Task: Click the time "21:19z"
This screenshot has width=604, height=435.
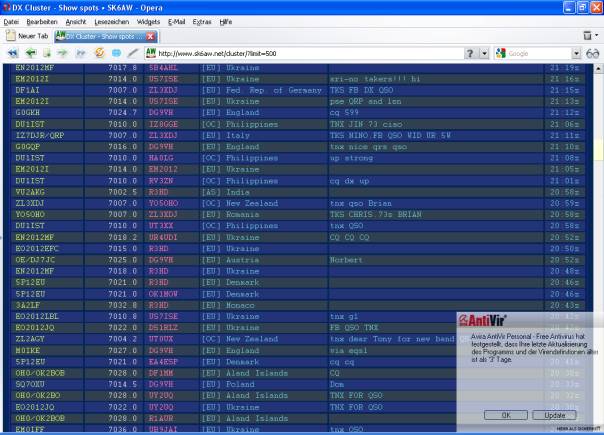Action: tap(564, 68)
